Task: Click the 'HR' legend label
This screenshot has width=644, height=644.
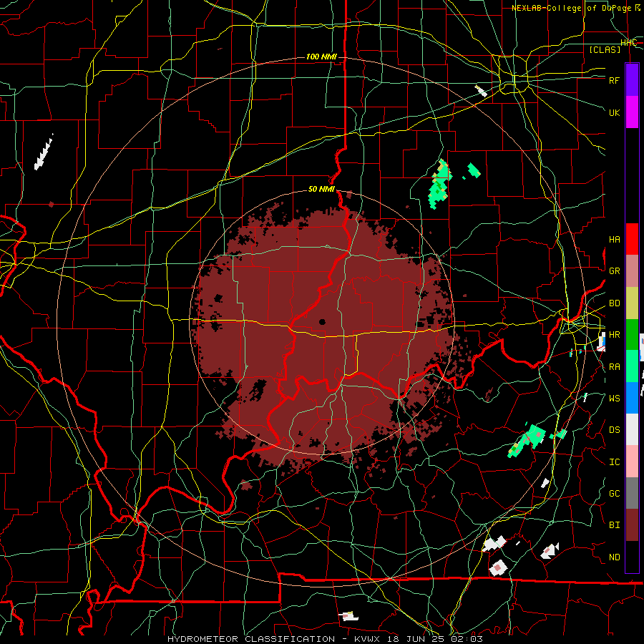Action: (x=615, y=335)
